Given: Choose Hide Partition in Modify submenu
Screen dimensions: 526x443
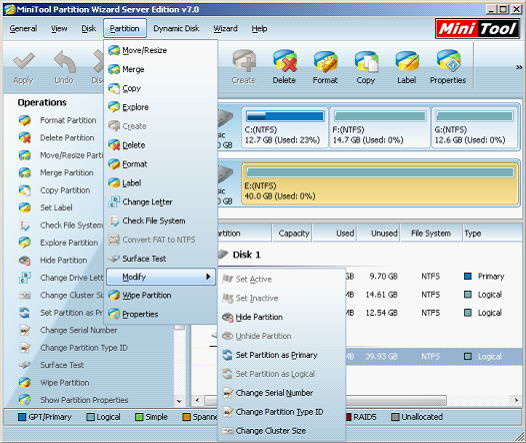Looking at the screenshot, I should pyautogui.click(x=281, y=317).
